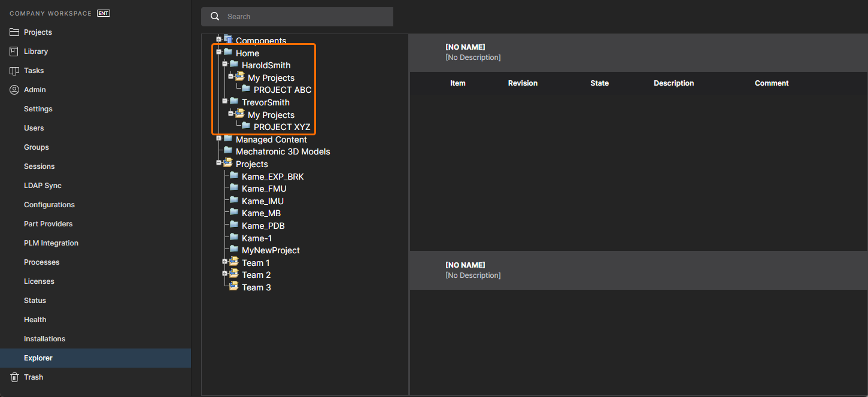Click the Tasks icon in sidebar
This screenshot has width=868, height=397.
point(14,71)
